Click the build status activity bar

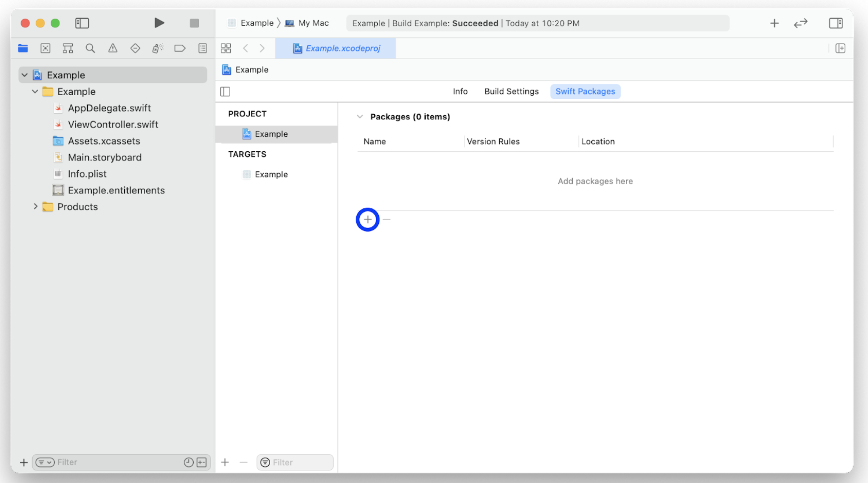[x=537, y=23]
